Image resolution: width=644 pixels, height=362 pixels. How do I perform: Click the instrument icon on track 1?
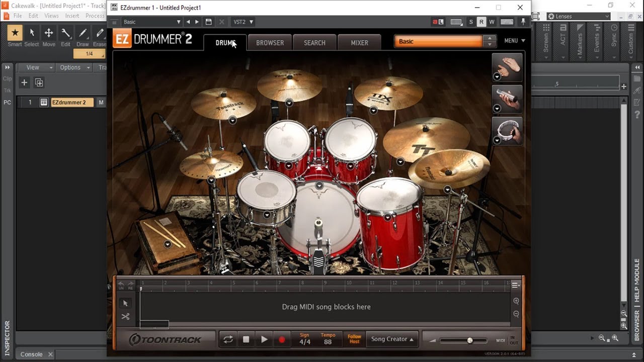tap(44, 102)
